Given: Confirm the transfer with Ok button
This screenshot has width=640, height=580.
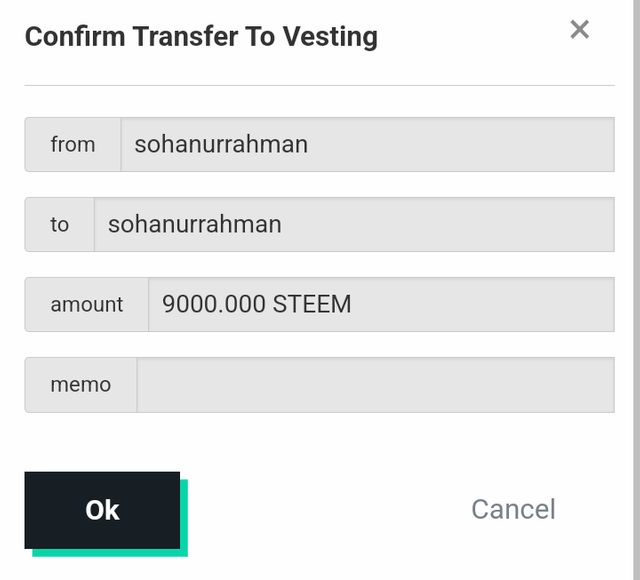Looking at the screenshot, I should click(102, 510).
